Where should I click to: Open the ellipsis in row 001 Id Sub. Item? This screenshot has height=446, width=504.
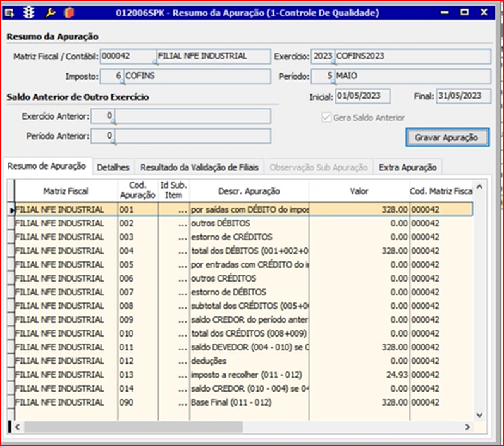click(183, 209)
